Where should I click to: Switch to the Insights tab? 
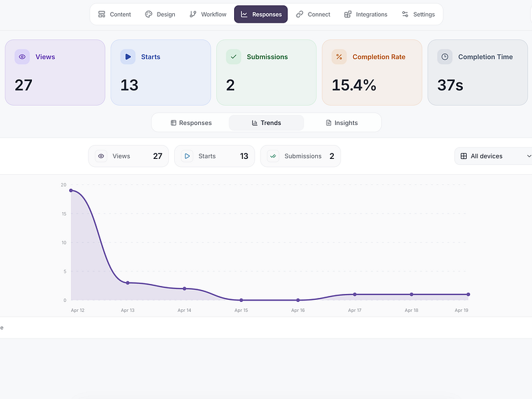(342, 123)
